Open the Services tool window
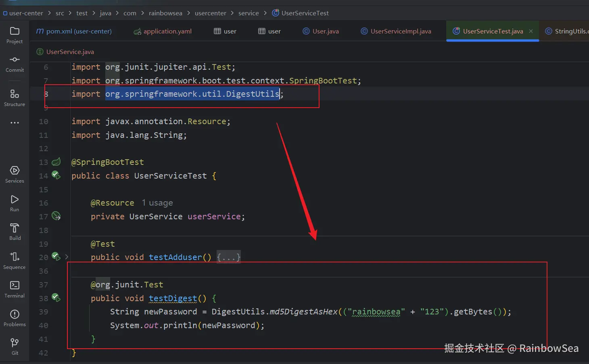This screenshot has width=589, height=364. [15, 174]
